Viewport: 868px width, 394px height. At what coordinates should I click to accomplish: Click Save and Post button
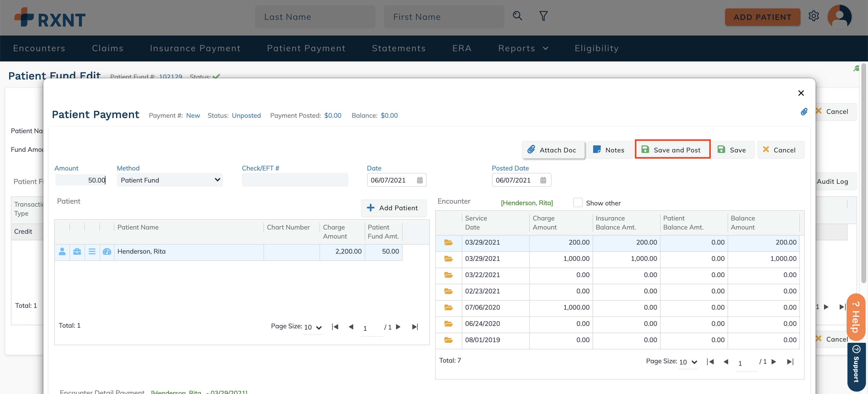tap(672, 150)
